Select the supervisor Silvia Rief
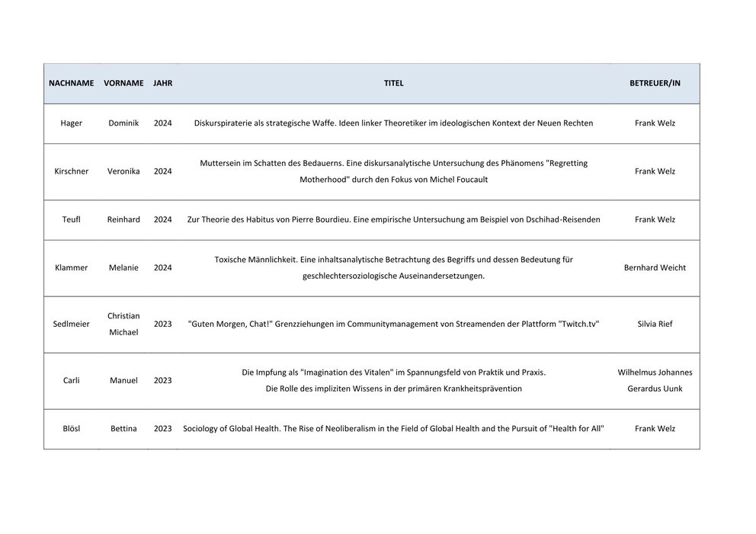 (654, 324)
